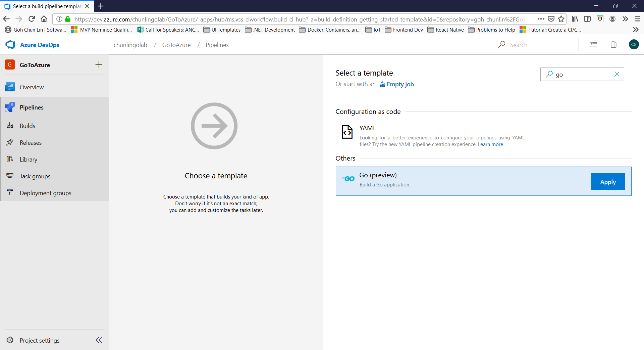The width and height of the screenshot is (644, 350).
Task: Select Overview in the sidebar
Action: tap(54, 87)
